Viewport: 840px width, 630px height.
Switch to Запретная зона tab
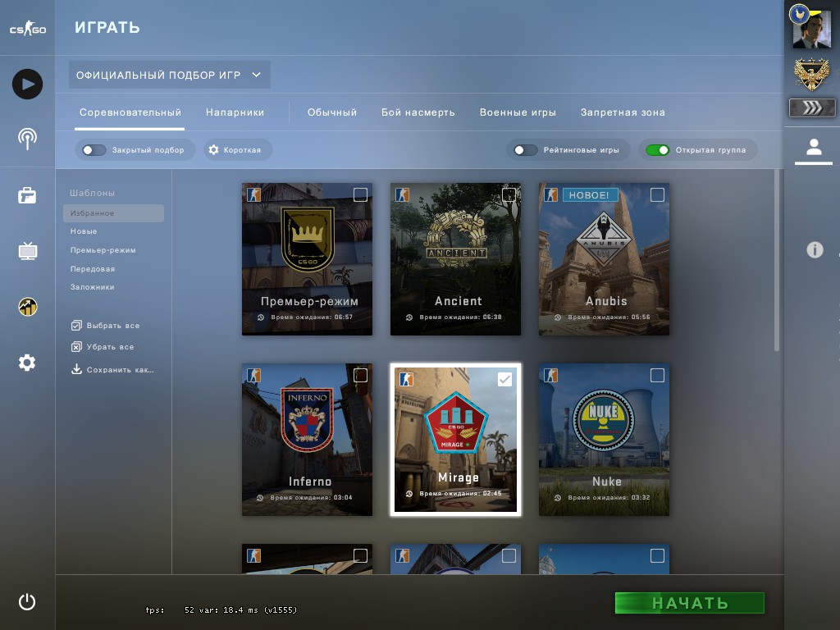pyautogui.click(x=623, y=112)
